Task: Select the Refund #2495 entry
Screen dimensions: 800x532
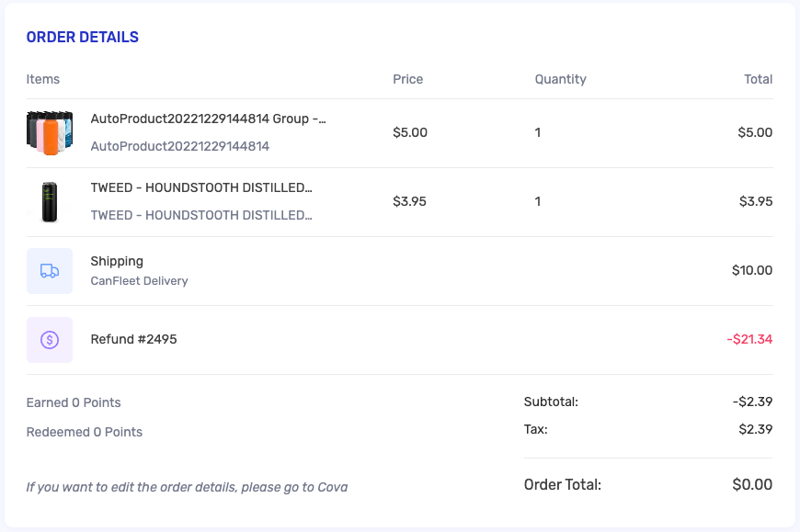Action: (x=133, y=339)
